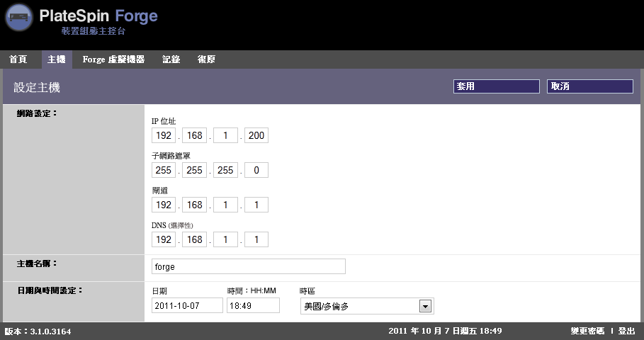The width and height of the screenshot is (644, 340).
Task: Click the version text 3.1.0.3164
Action: pos(50,331)
